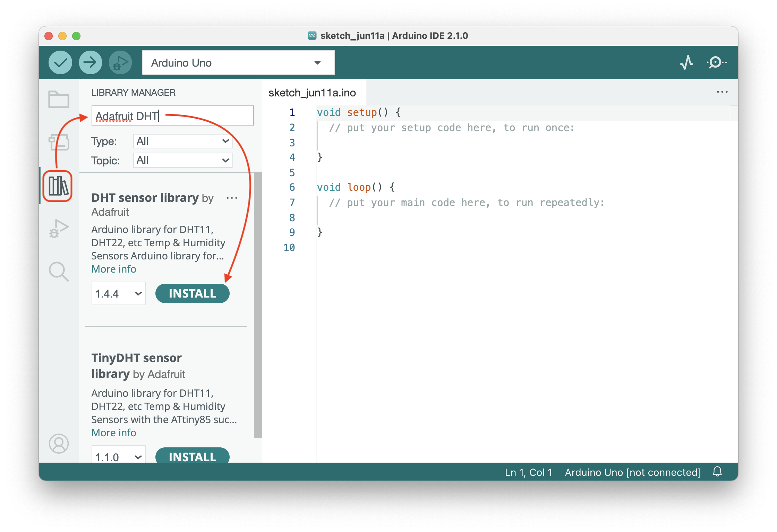This screenshot has height=532, width=777.
Task: Open the account profile icon
Action: point(59,444)
